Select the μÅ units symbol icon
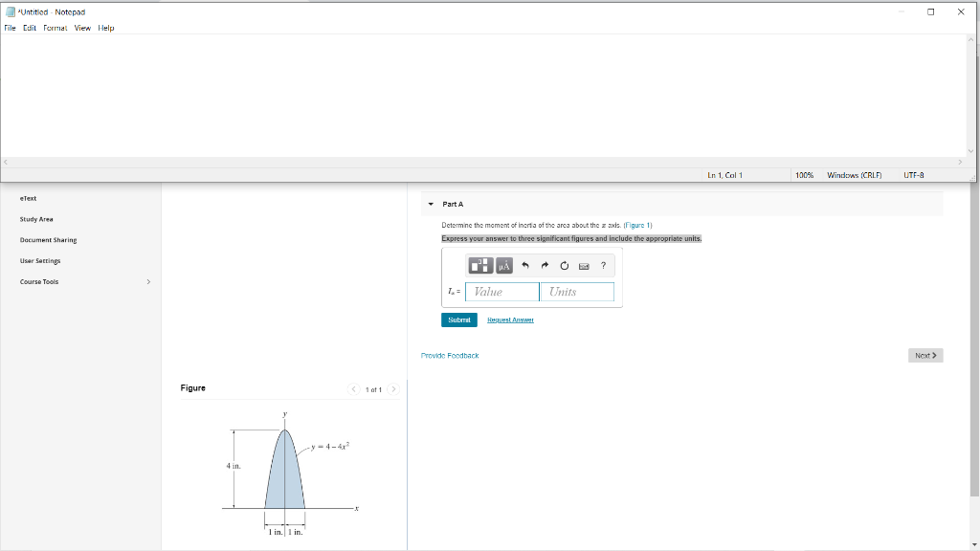The height and width of the screenshot is (551, 980). (x=505, y=266)
